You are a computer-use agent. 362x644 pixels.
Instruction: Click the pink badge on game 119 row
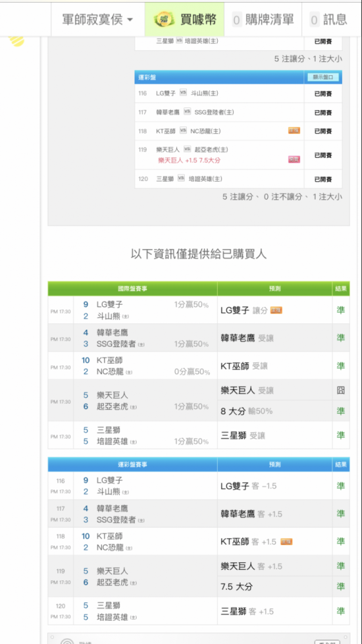[x=294, y=159]
